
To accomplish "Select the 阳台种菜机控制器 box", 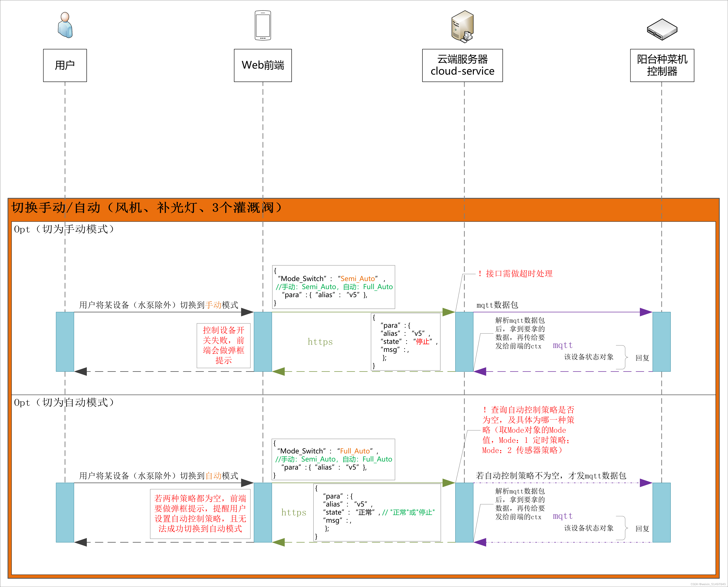I will point(662,65).
